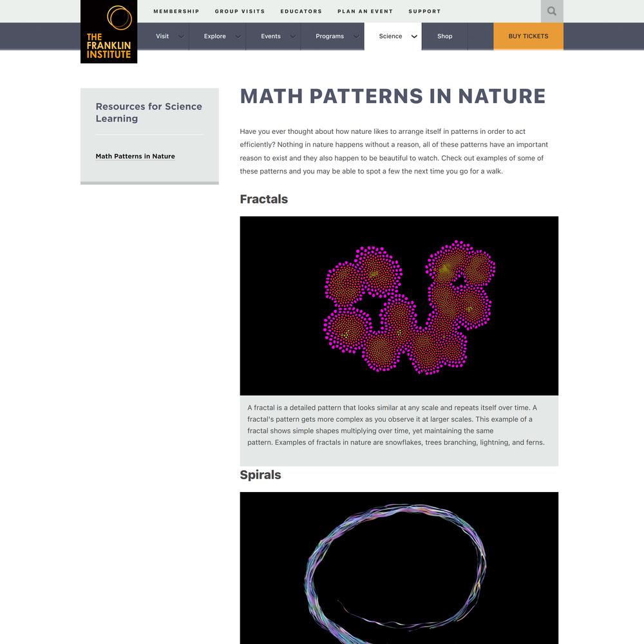Click the Fractals section heading
Viewport: 644px width, 644px height.
coord(263,199)
